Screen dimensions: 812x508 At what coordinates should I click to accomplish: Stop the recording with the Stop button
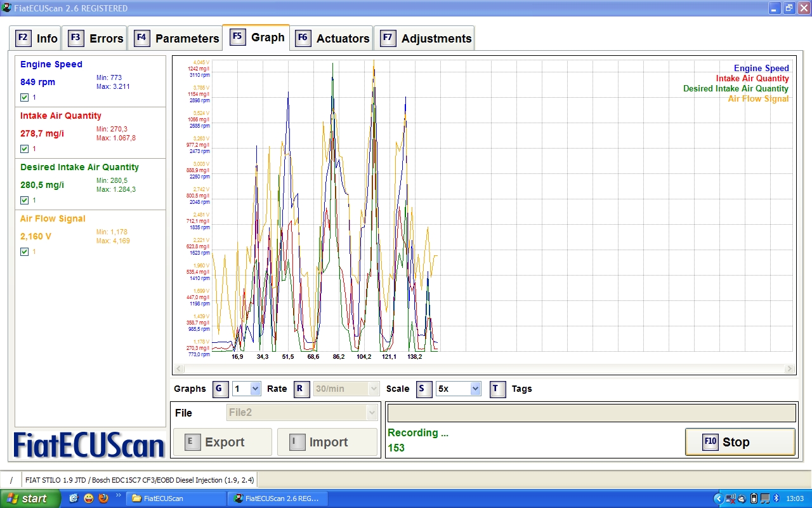point(740,442)
